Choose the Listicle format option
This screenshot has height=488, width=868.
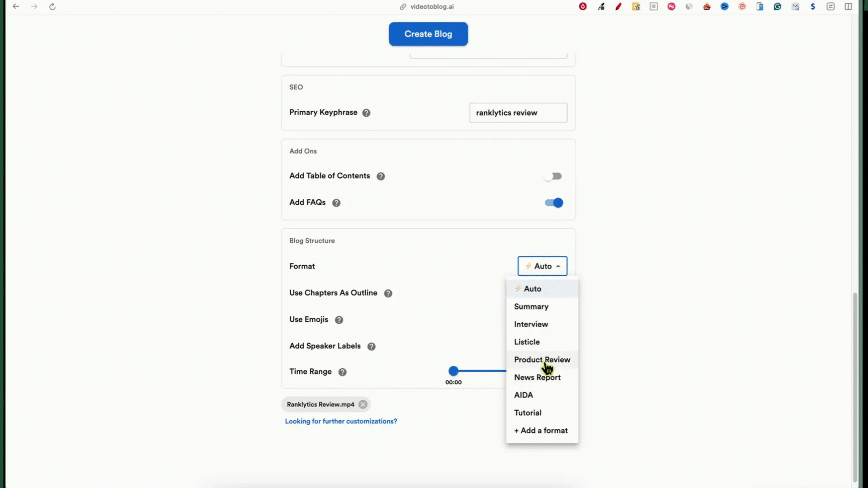pyautogui.click(x=542, y=342)
